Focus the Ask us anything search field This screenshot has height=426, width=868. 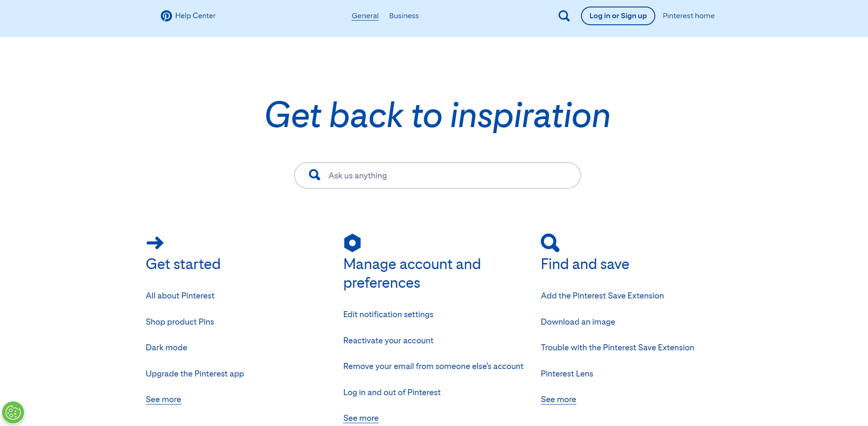click(x=438, y=176)
